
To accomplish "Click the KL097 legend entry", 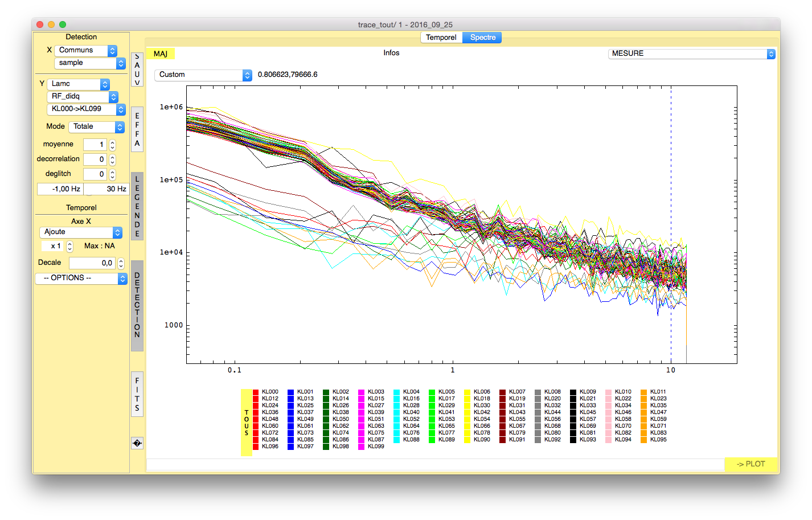I will [x=305, y=447].
